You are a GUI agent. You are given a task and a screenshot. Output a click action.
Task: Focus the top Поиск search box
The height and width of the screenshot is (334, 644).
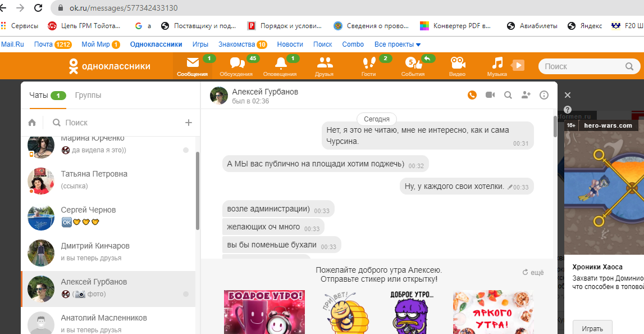pyautogui.click(x=589, y=66)
